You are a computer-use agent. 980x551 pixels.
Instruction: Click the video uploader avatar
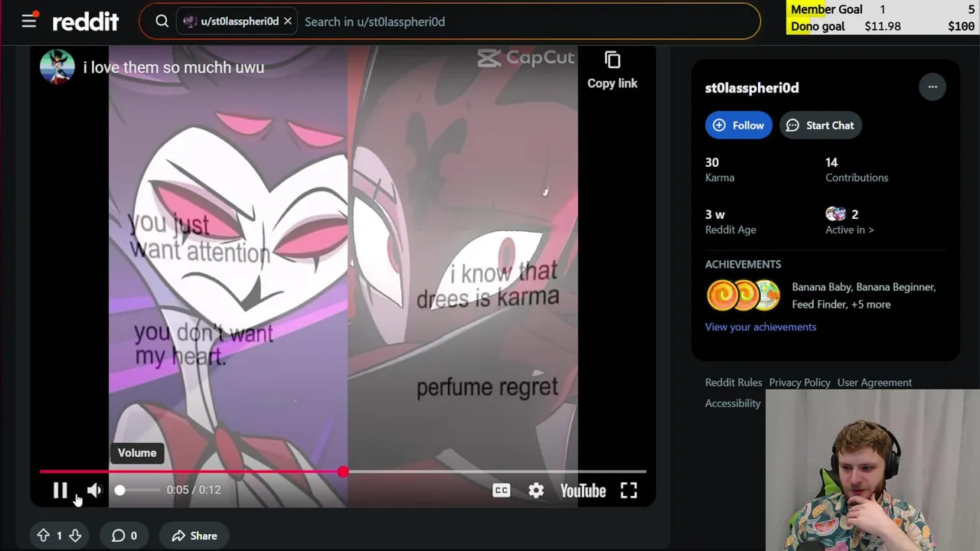tap(57, 67)
